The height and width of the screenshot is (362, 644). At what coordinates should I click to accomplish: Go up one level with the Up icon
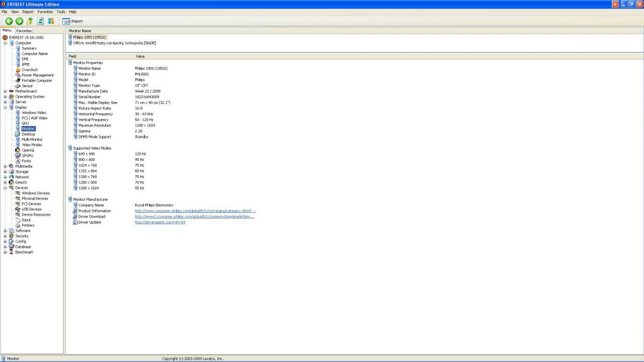point(30,21)
